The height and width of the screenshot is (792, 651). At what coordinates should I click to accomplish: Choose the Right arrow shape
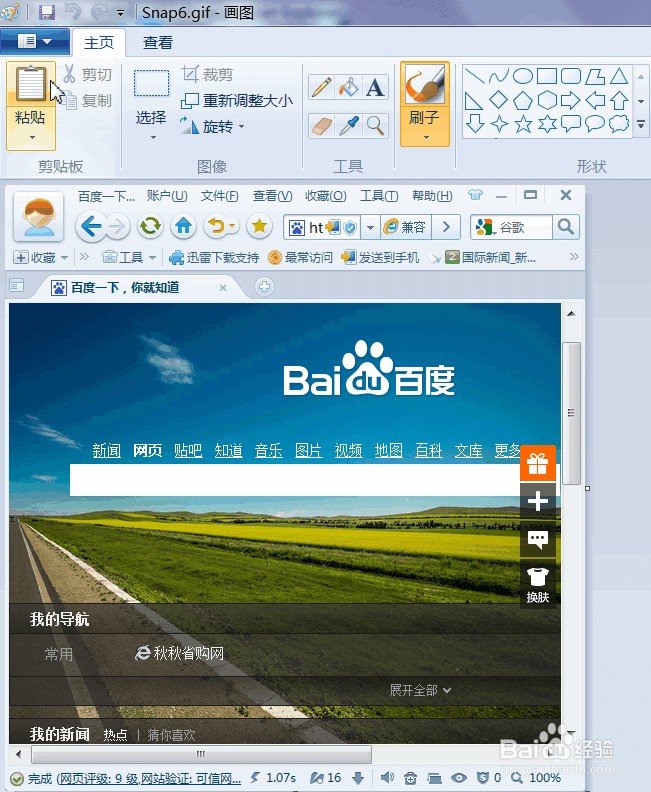(571, 100)
